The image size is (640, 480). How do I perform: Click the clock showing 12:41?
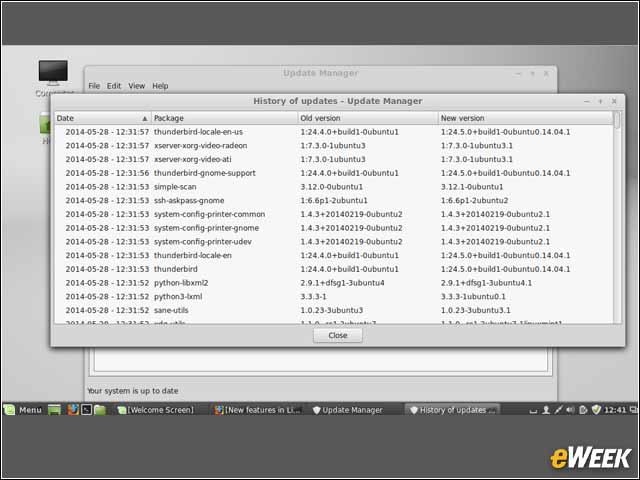click(x=615, y=409)
